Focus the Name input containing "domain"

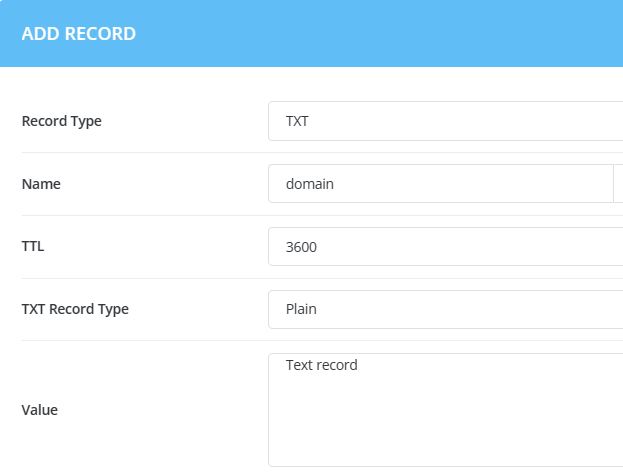440,184
